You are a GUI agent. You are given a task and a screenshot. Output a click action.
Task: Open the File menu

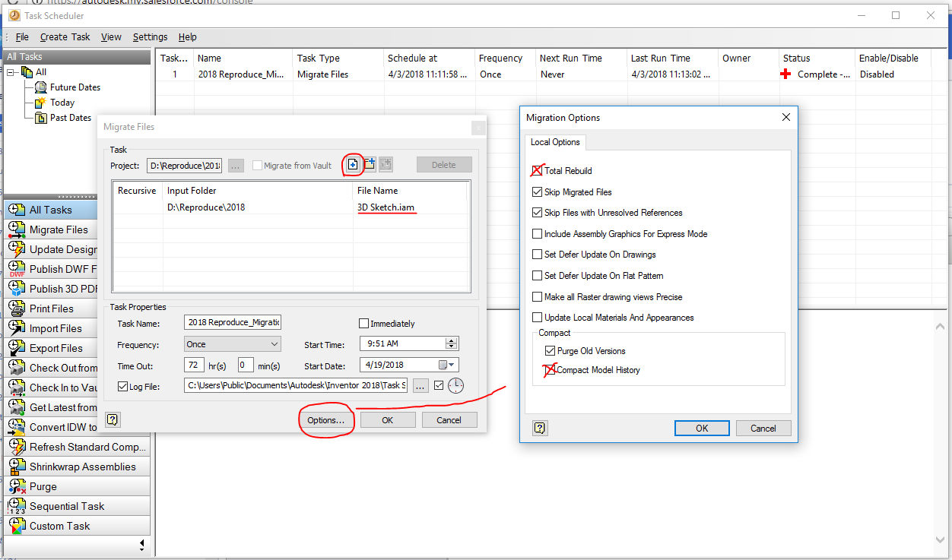22,36
